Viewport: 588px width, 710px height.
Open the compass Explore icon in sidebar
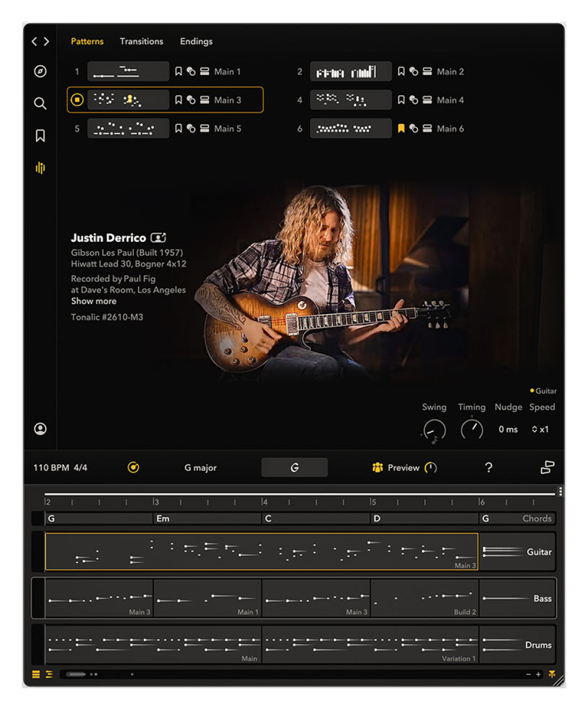coord(40,72)
